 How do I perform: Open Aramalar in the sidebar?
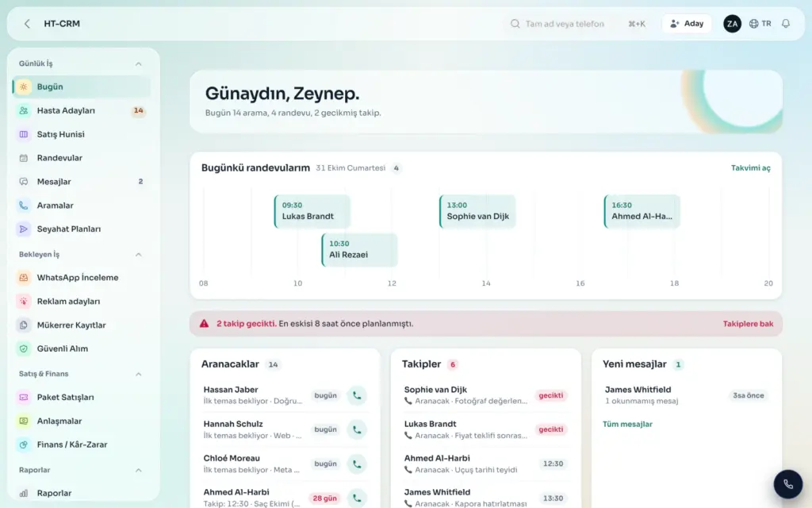coord(82,206)
